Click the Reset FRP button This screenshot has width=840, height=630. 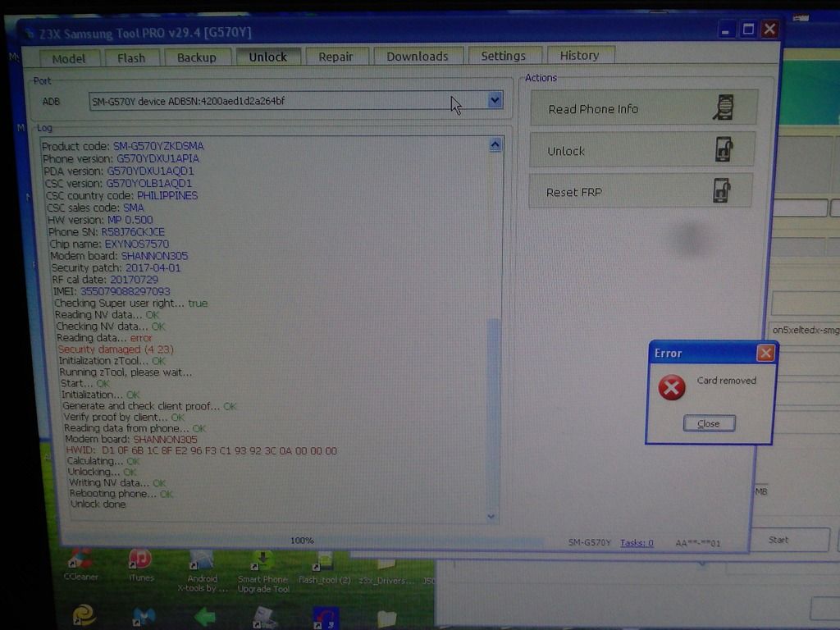pyautogui.click(x=640, y=192)
